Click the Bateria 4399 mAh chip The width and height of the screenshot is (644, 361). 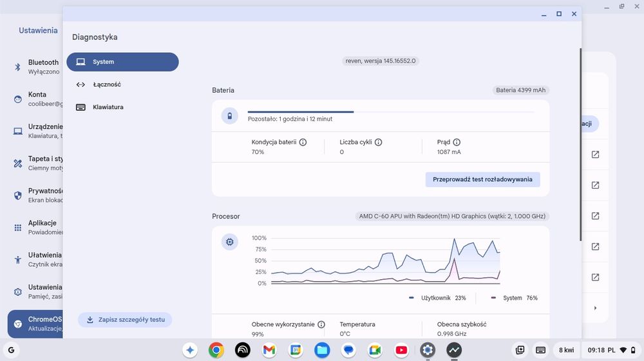point(520,90)
